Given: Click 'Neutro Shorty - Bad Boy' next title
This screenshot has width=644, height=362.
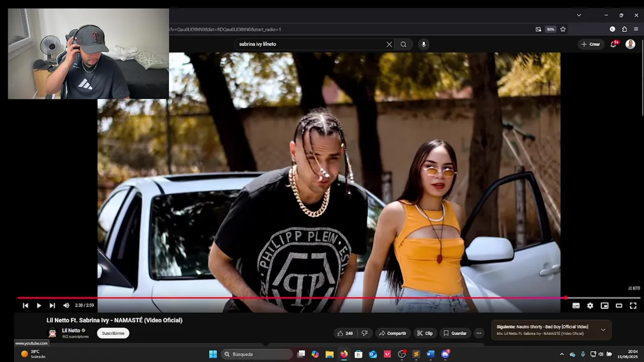Looking at the screenshot, I should tap(552, 327).
